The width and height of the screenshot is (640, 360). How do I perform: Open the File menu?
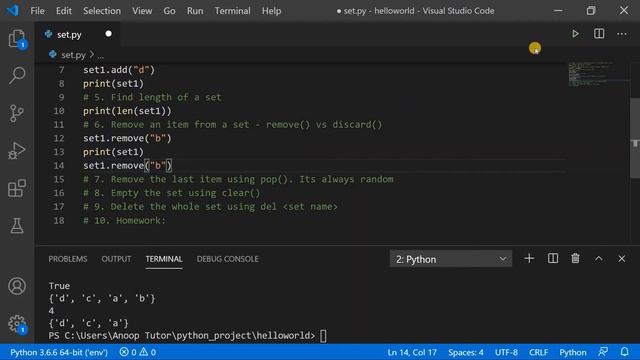(x=38, y=11)
